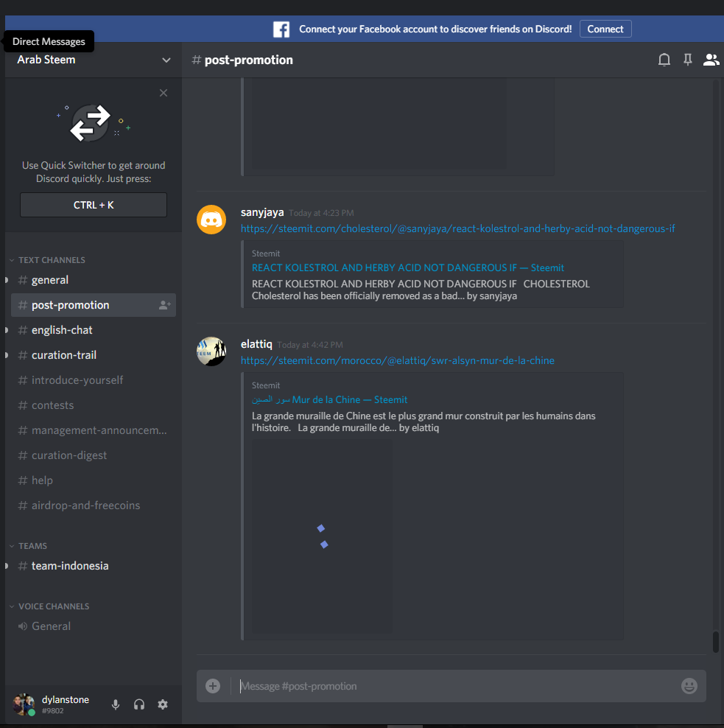Open the management-announcements channel
The width and height of the screenshot is (724, 728).
94,430
